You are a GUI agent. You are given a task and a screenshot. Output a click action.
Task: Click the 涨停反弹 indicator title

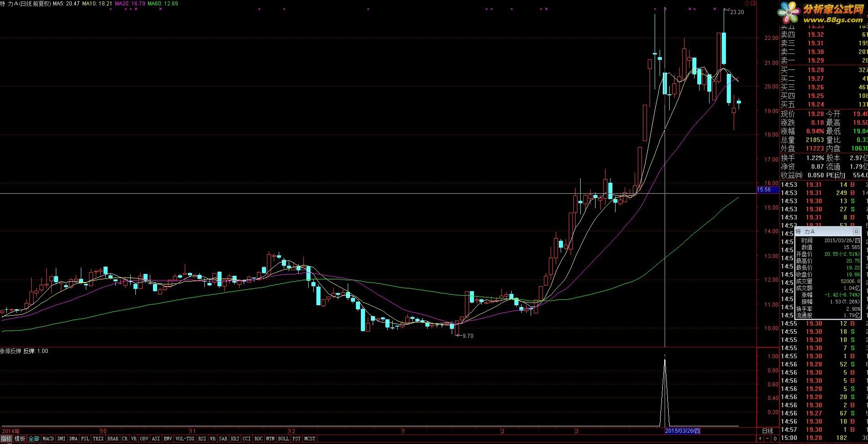click(x=10, y=351)
